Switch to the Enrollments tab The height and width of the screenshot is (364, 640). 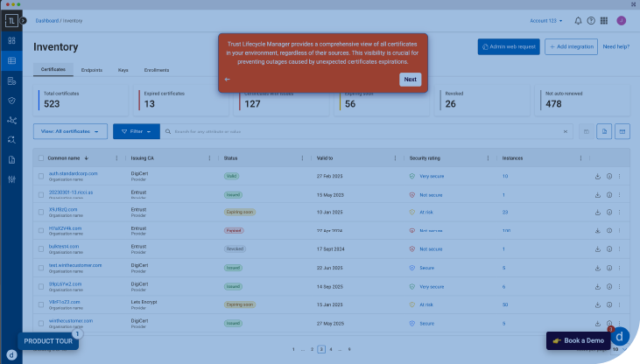coord(156,69)
